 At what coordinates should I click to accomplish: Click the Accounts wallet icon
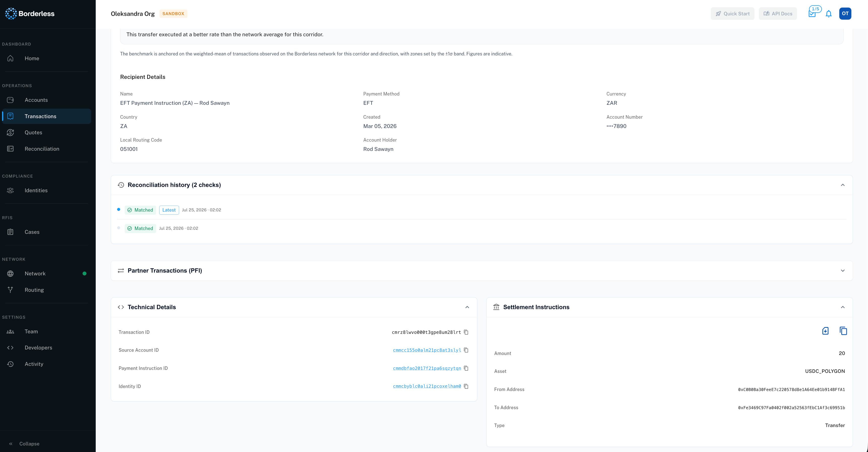10,100
